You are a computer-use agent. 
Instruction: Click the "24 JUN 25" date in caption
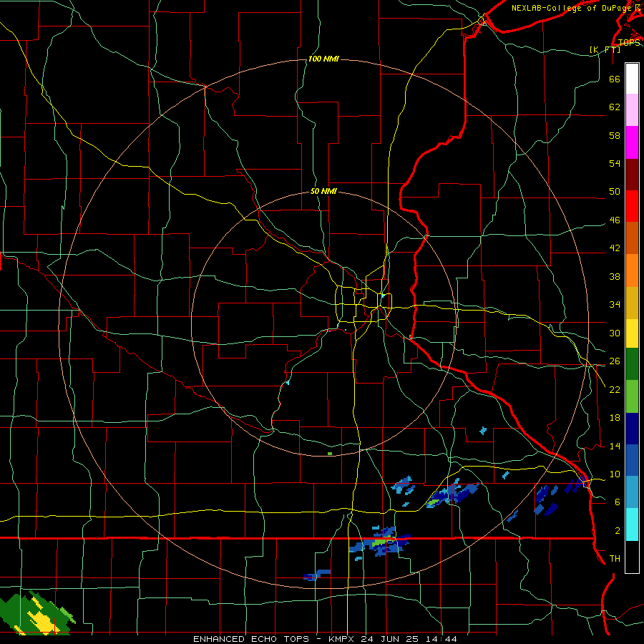pyautogui.click(x=389, y=639)
